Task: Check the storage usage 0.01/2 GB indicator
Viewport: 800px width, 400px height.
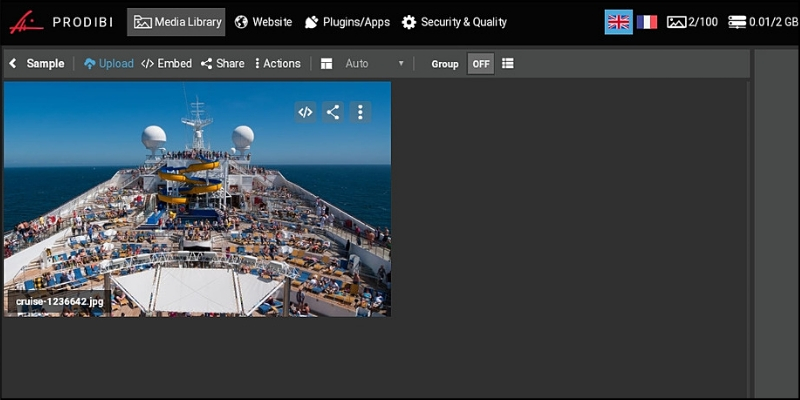Action: pos(763,22)
